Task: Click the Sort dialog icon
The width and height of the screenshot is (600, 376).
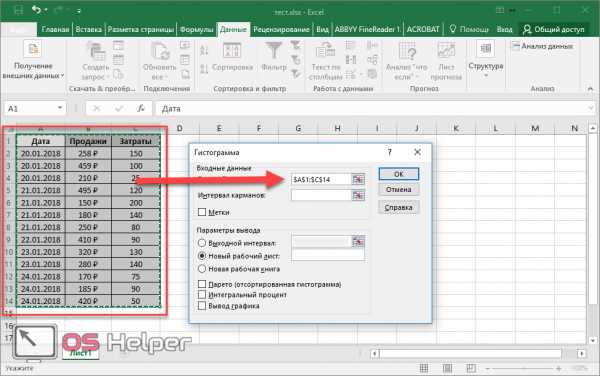Action: [x=232, y=51]
